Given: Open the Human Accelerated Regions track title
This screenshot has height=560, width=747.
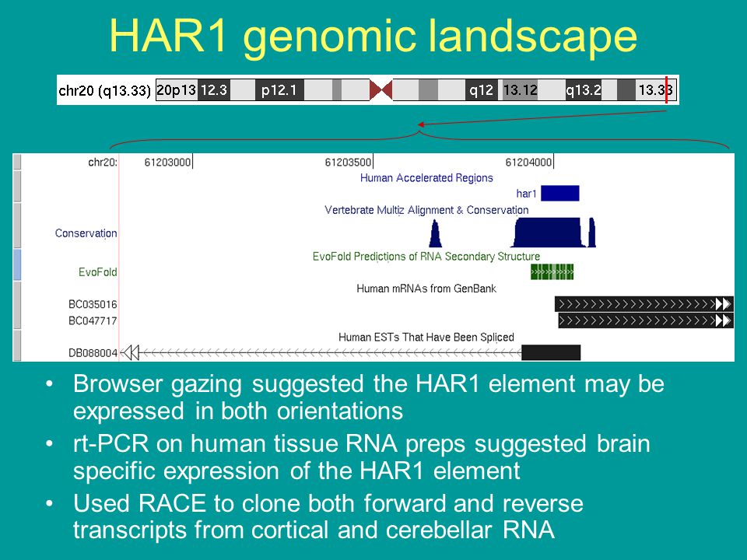Looking at the screenshot, I should (x=426, y=178).
